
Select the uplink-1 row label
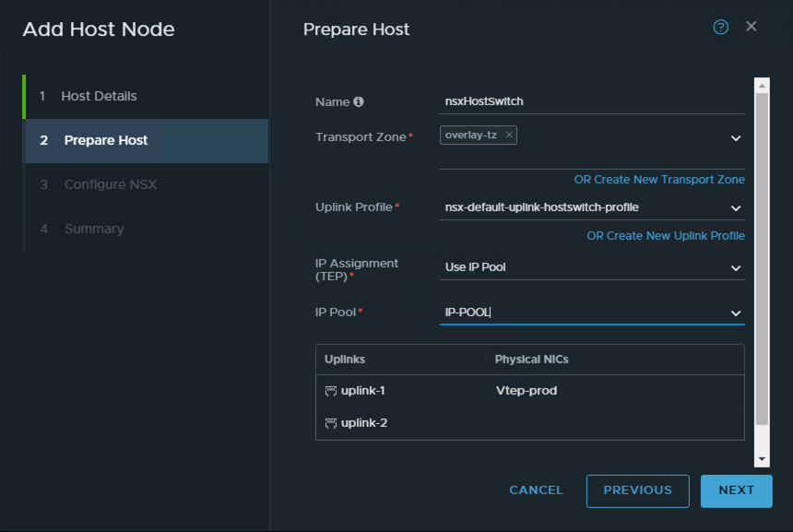(363, 391)
